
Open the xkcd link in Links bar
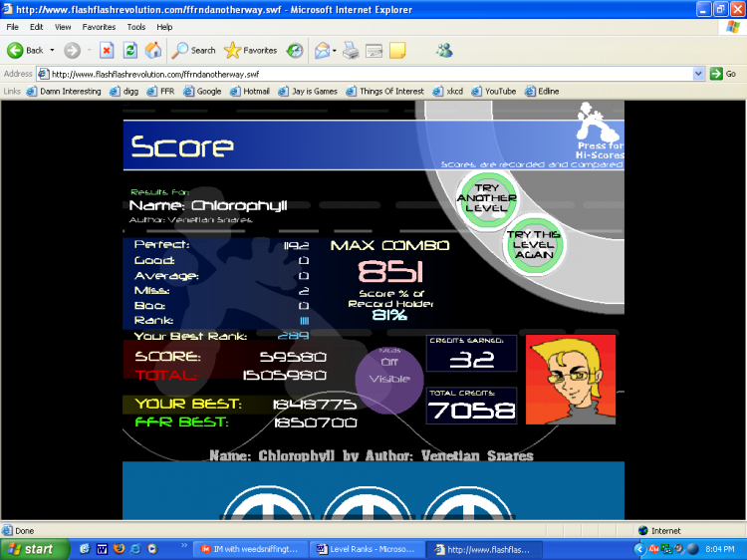(454, 91)
